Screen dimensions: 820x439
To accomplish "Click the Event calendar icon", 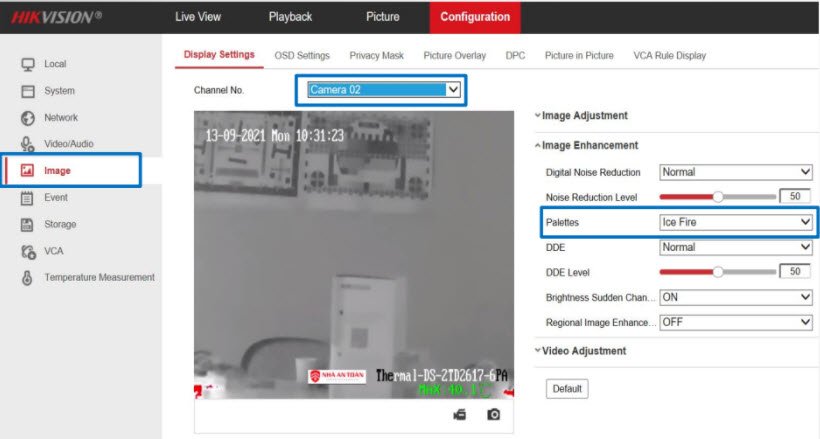I will [28, 198].
